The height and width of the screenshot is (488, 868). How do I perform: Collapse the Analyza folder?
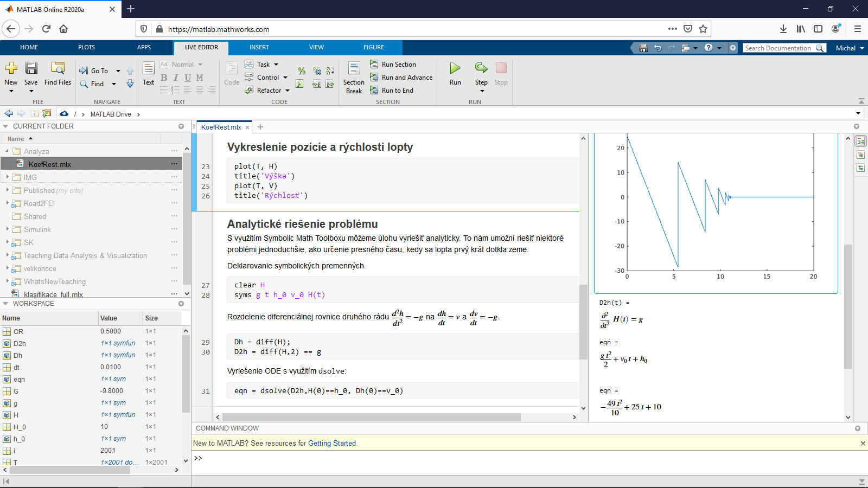point(8,151)
